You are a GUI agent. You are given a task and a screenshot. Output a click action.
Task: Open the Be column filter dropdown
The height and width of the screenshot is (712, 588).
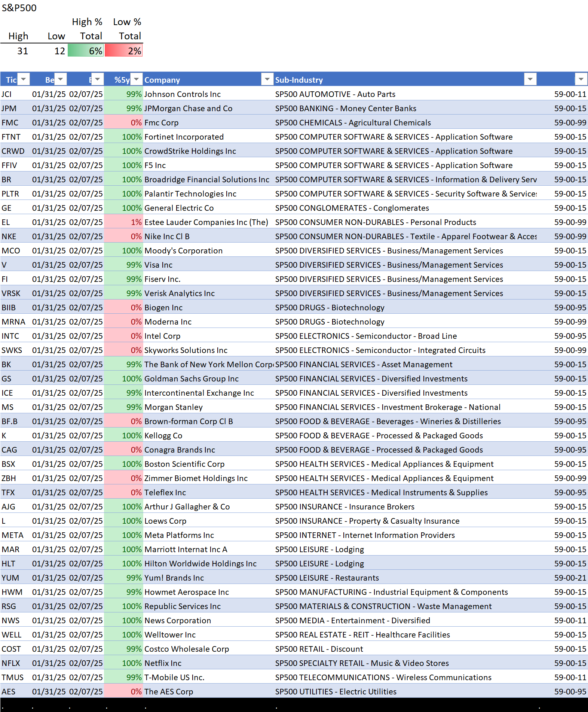pos(61,79)
